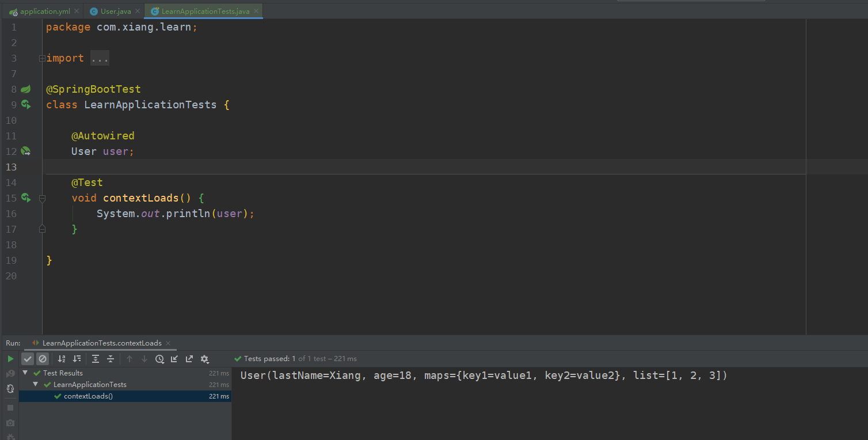Sort test results alphabetically
This screenshot has width=868, height=440.
[x=62, y=359]
